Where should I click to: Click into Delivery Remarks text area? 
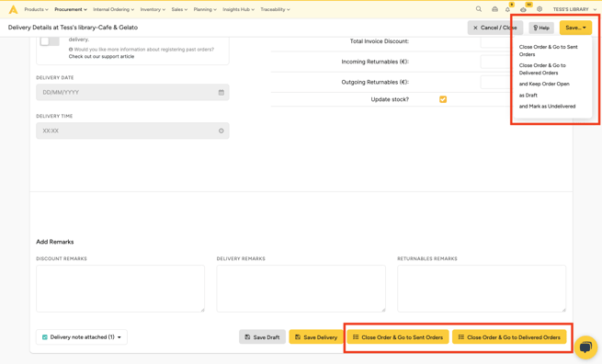(301, 289)
